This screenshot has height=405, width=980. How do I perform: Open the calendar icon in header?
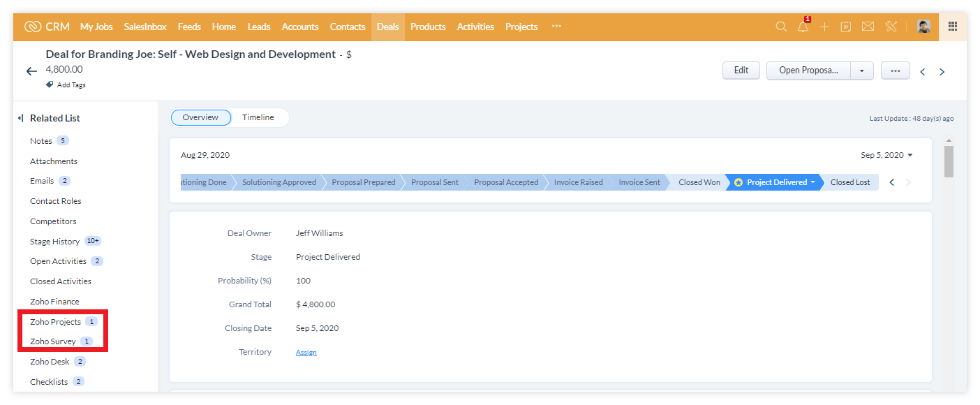pyautogui.click(x=846, y=27)
